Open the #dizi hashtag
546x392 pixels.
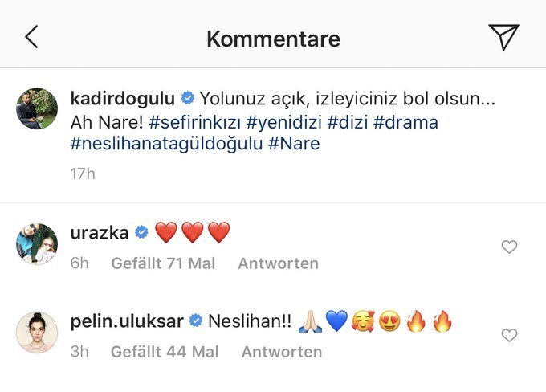[x=348, y=123]
